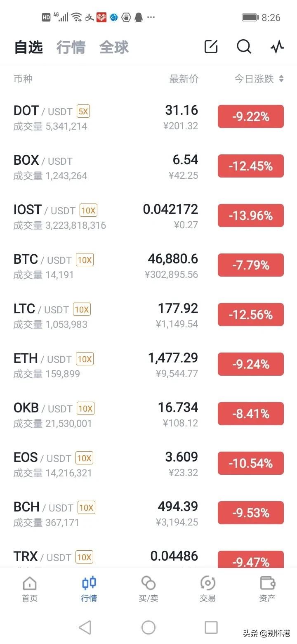Toggle LTC -12.56% change display
The width and height of the screenshot is (297, 644).
(x=251, y=315)
